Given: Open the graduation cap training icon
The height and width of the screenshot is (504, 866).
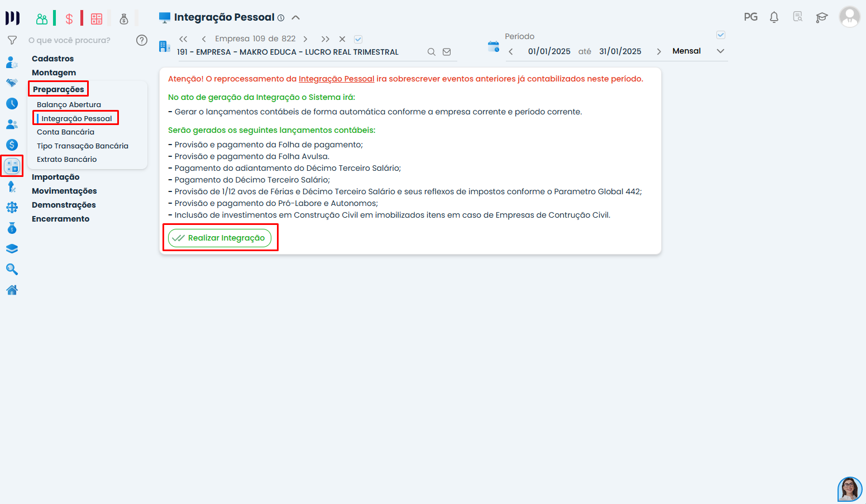Looking at the screenshot, I should 821,17.
